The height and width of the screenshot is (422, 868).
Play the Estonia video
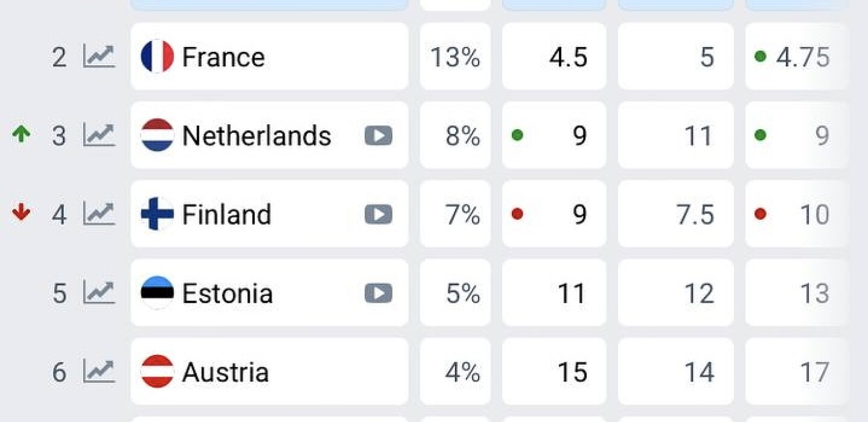[379, 294]
